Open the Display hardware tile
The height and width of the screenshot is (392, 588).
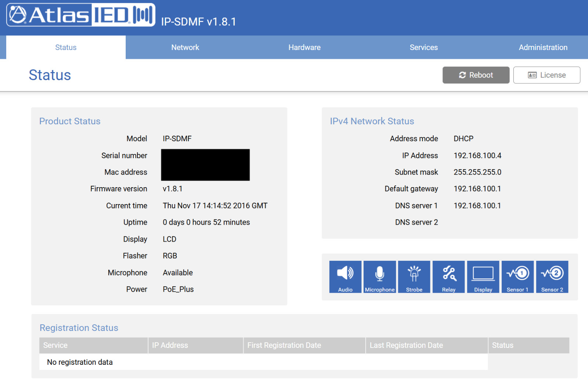(483, 277)
